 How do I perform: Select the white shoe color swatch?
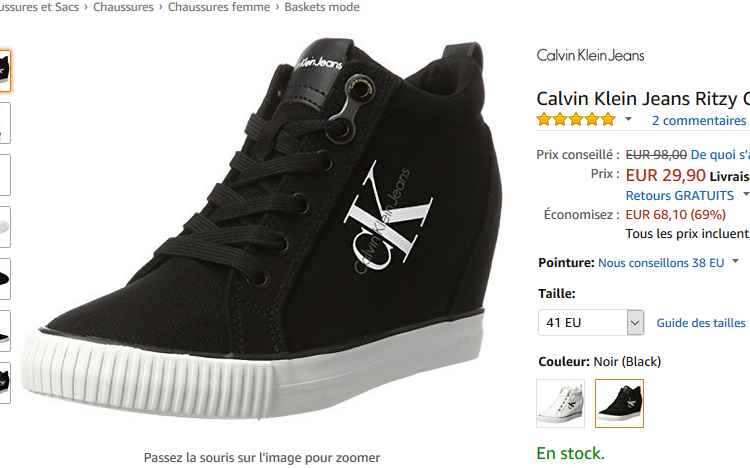560,403
